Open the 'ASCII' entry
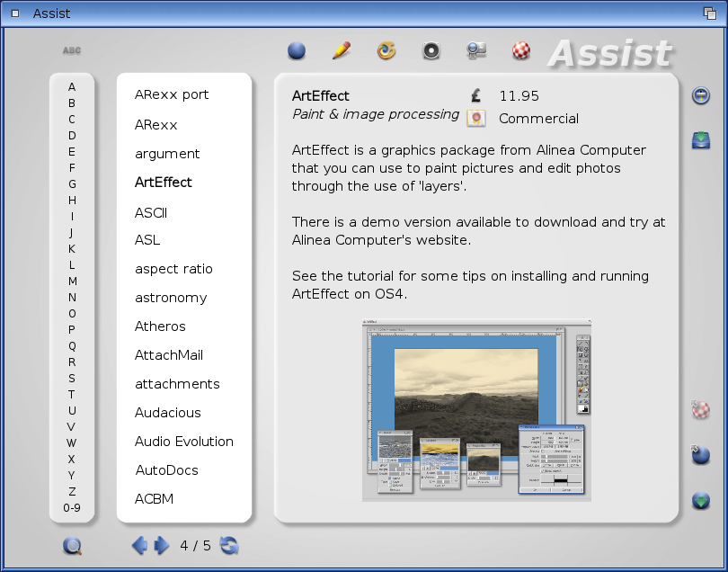Image resolution: width=728 pixels, height=572 pixels. pyautogui.click(x=151, y=213)
